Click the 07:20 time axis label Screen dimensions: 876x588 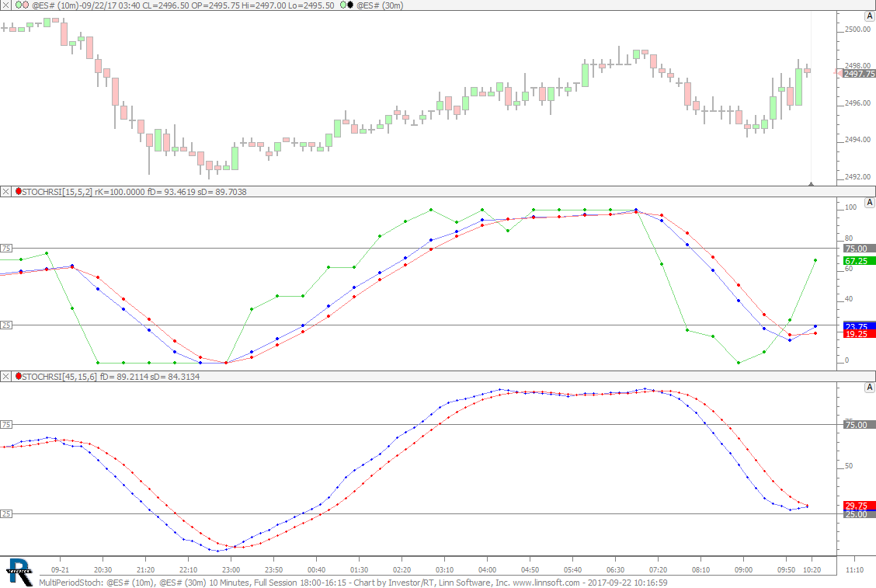tap(658, 569)
